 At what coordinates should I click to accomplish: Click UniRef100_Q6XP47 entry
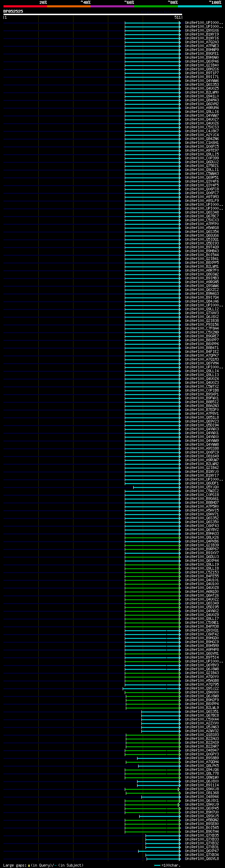pos(202,851)
